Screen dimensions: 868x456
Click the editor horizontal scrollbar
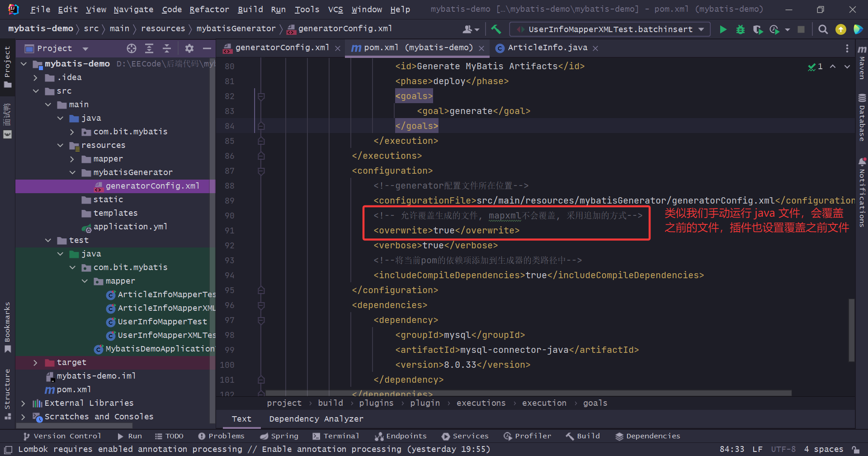pyautogui.click(x=529, y=393)
